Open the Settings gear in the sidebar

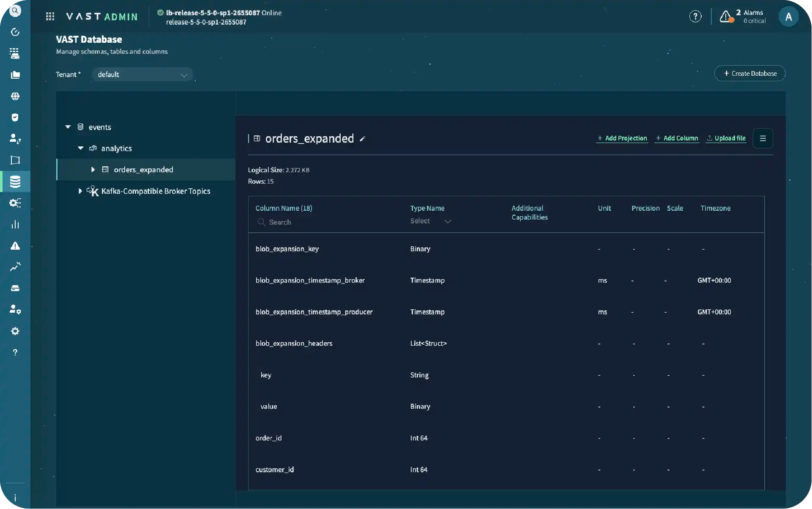pyautogui.click(x=15, y=331)
